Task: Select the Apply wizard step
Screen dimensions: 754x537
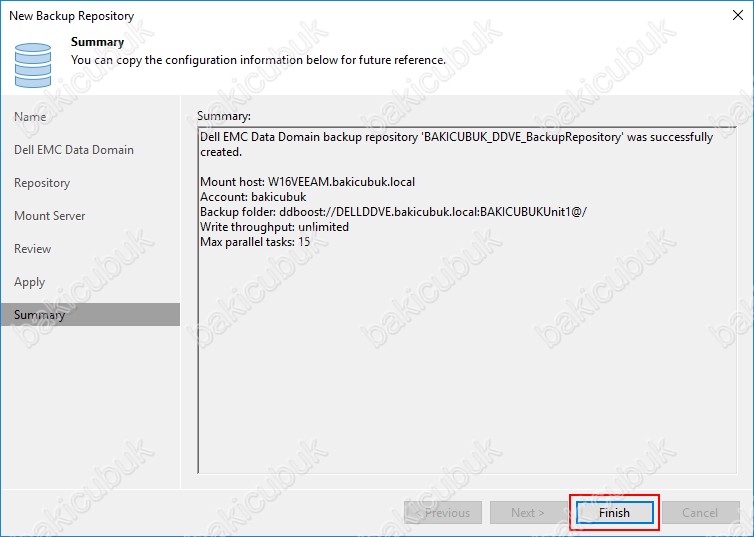Action: [x=30, y=282]
